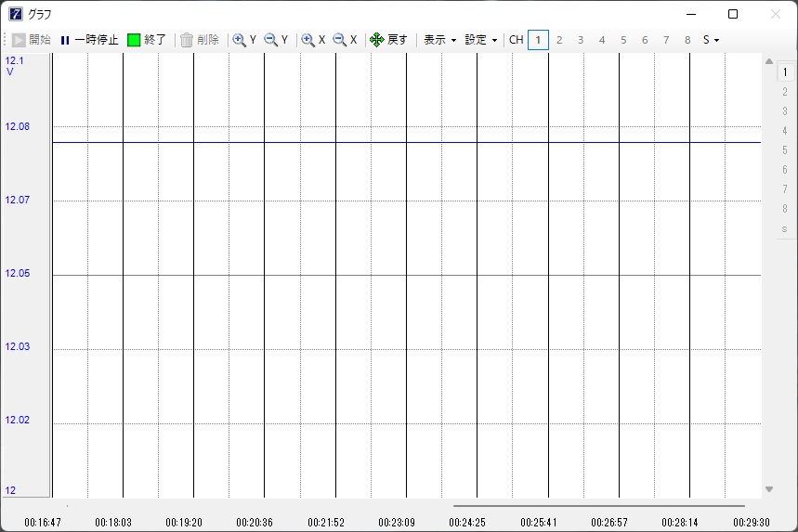The height and width of the screenshot is (532, 798).
Task: Select the s tab in right side panel
Action: 785,228
